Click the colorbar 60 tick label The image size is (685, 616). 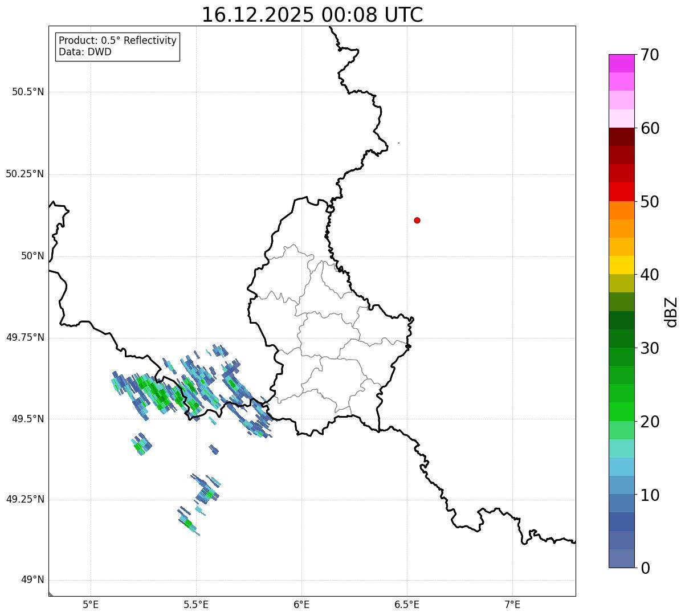(650, 128)
